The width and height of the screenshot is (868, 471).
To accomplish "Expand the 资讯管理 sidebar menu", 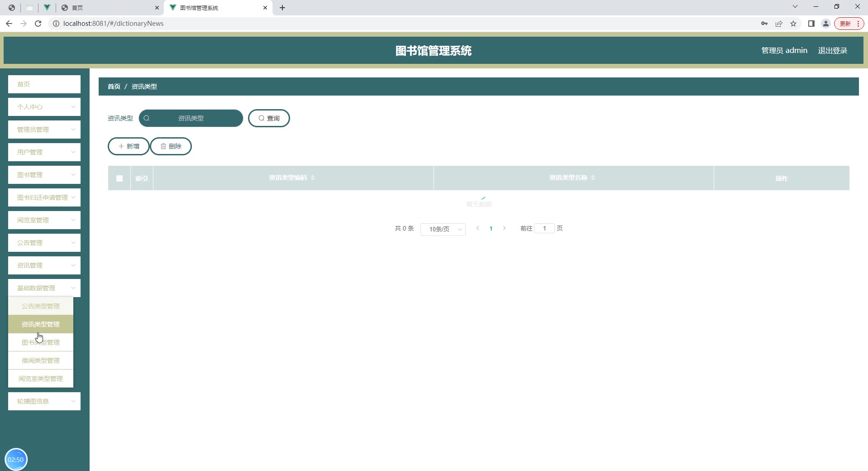I will point(44,265).
